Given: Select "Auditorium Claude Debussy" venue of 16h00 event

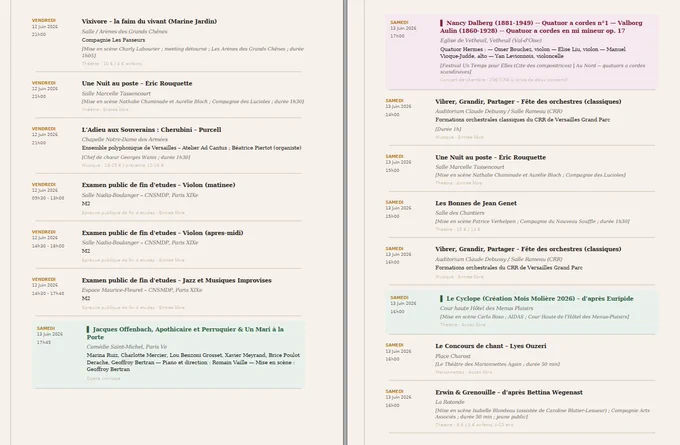Looking at the screenshot, I should [499, 259].
